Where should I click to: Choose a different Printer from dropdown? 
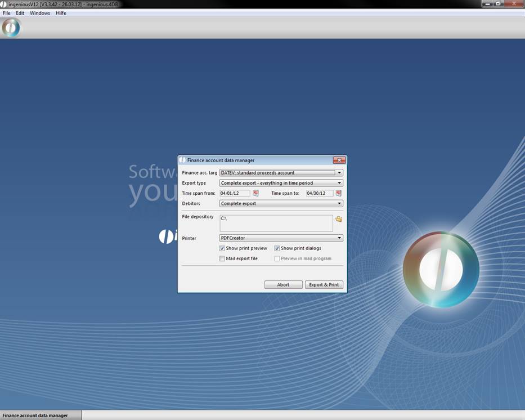coord(339,238)
